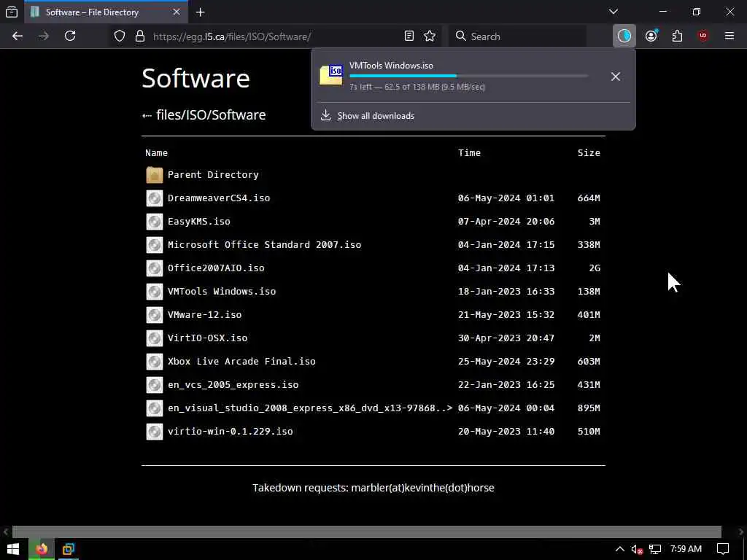Click the Name column header
747x560 pixels.
tap(156, 153)
